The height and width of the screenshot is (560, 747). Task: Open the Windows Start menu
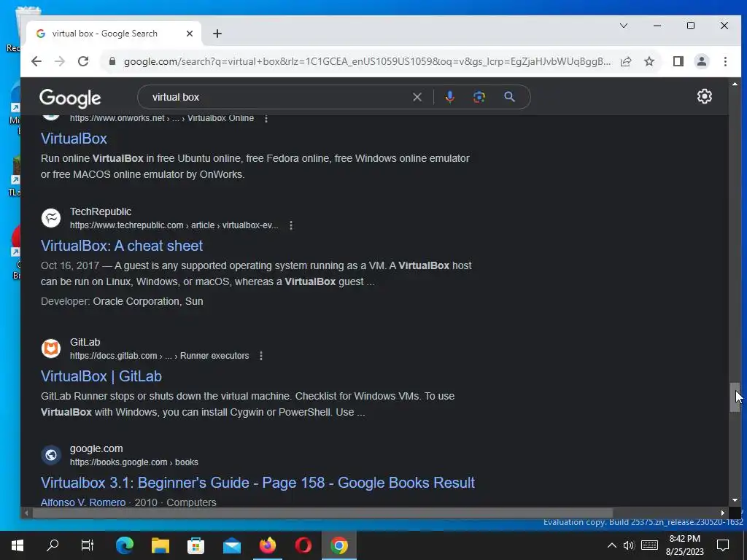click(x=18, y=545)
